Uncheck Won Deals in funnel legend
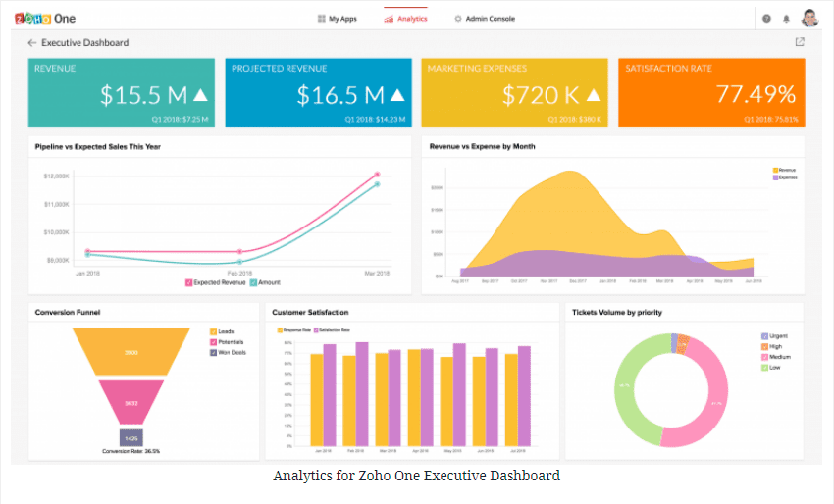The image size is (834, 504). click(213, 352)
